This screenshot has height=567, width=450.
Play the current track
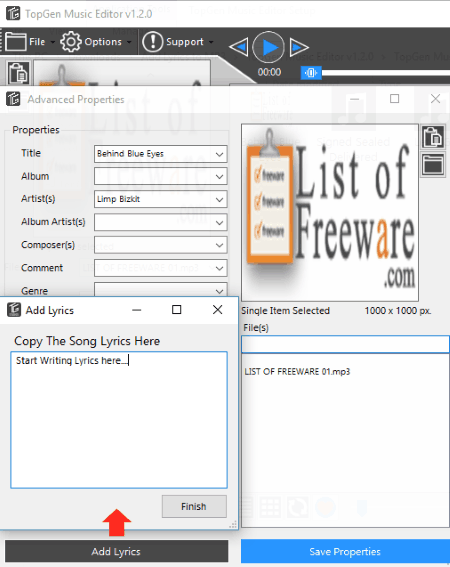[x=268, y=47]
